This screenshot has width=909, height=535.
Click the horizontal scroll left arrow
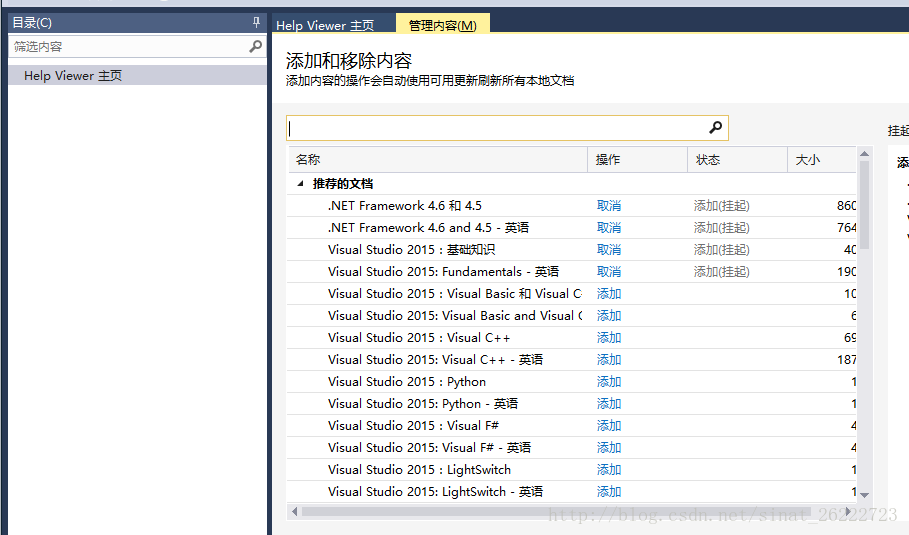click(x=294, y=511)
